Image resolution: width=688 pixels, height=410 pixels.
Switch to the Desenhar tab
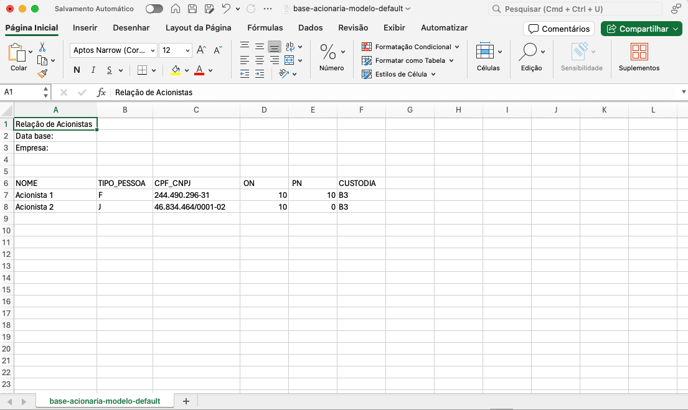coord(131,28)
